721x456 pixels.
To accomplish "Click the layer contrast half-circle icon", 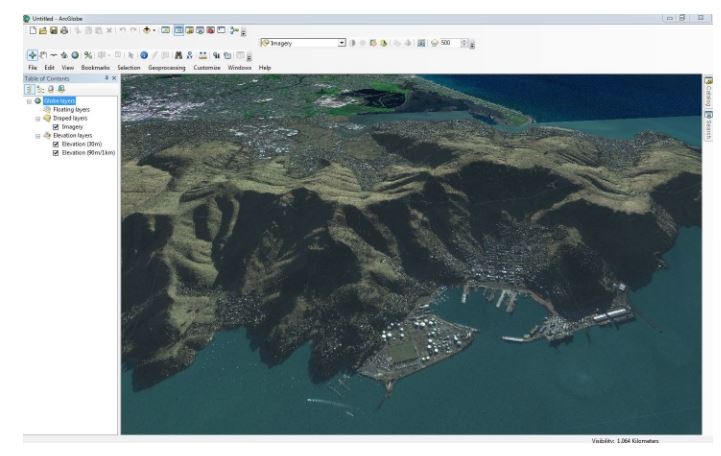I will (x=352, y=43).
